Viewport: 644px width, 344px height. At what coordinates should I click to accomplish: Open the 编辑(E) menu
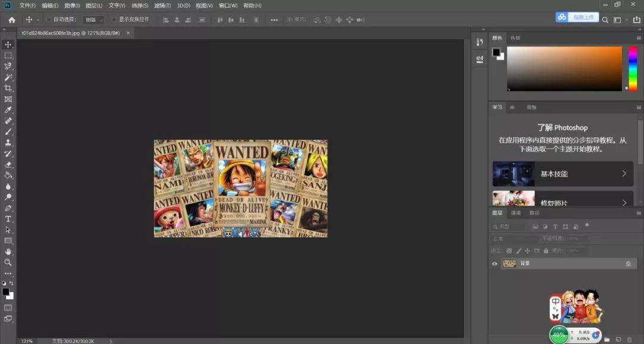tap(50, 6)
